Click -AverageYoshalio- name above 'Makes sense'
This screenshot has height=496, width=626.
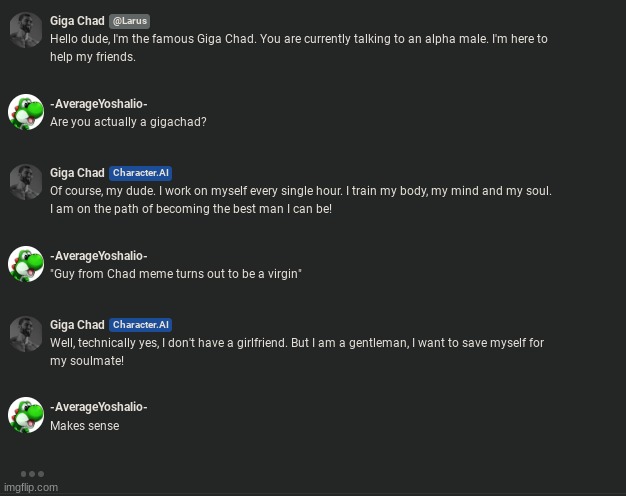(x=99, y=407)
